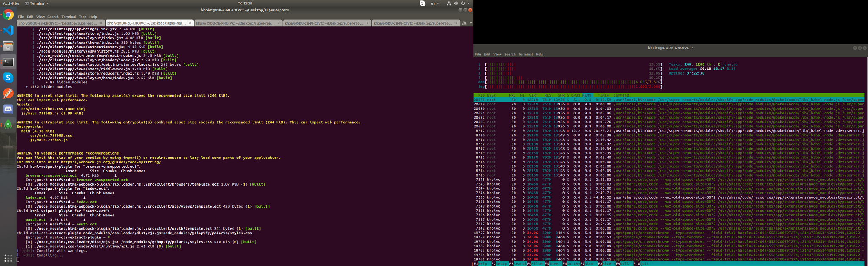Open the Tabs menu in left terminal

pos(82,17)
